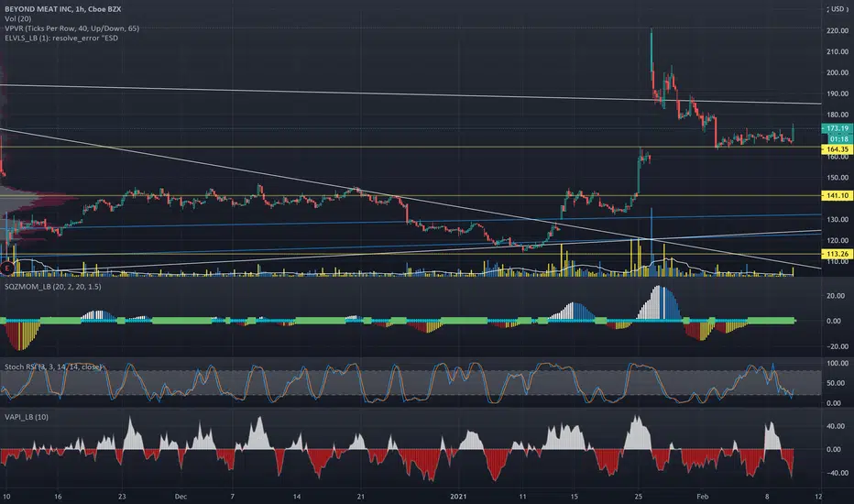Click the 190.00 price axis label
Viewport: 854px width, 504px height.
838,93
